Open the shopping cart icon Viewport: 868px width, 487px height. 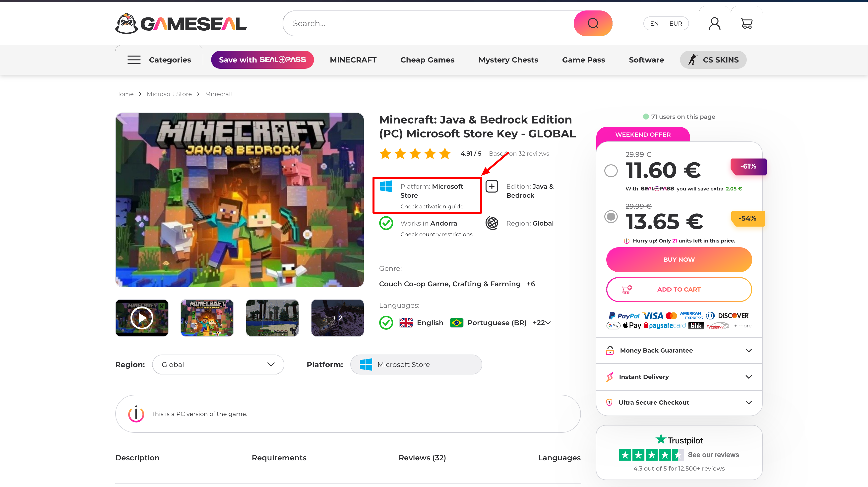pyautogui.click(x=746, y=24)
